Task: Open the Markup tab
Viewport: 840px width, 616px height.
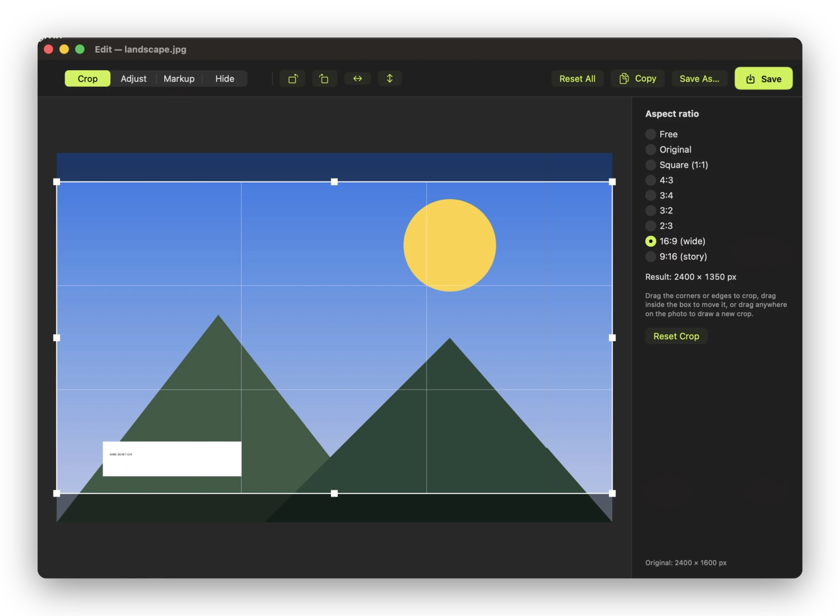Action: [x=179, y=79]
